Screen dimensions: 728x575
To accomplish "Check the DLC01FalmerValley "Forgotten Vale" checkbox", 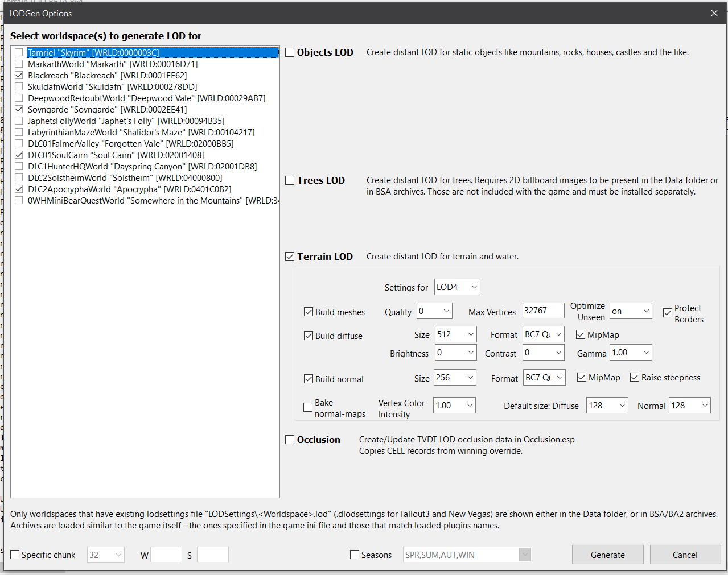I will point(19,143).
